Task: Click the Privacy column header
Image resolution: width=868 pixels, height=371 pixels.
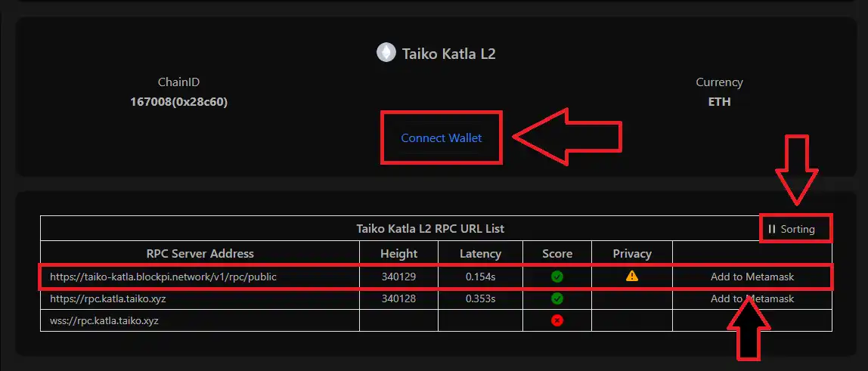Action: pos(632,254)
